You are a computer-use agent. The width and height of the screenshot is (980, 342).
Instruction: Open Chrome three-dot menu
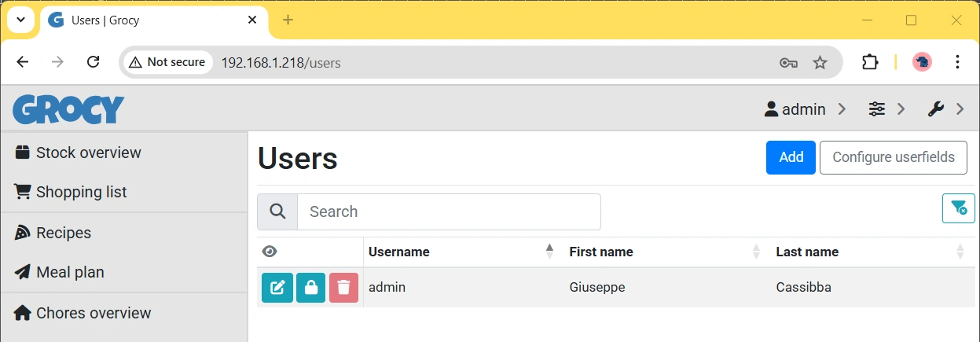[x=957, y=62]
